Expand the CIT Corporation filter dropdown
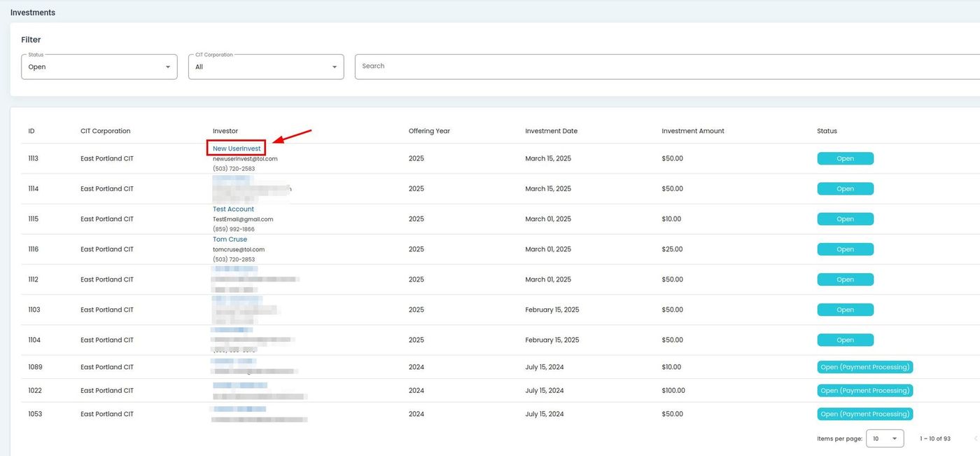 pyautogui.click(x=265, y=67)
